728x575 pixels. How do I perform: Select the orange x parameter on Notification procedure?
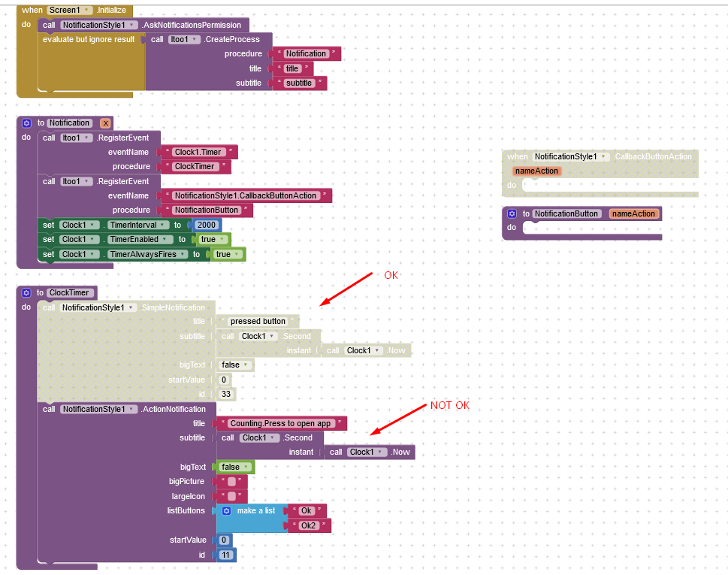pos(106,123)
